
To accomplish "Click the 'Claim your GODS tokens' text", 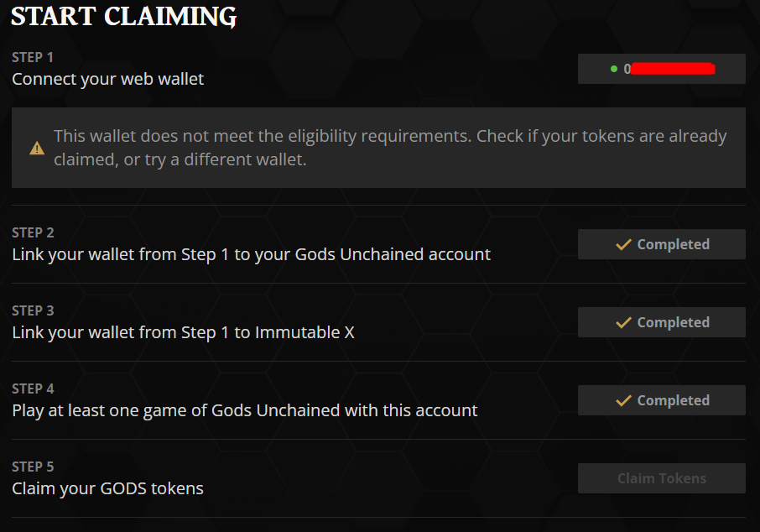I will click(x=107, y=488).
